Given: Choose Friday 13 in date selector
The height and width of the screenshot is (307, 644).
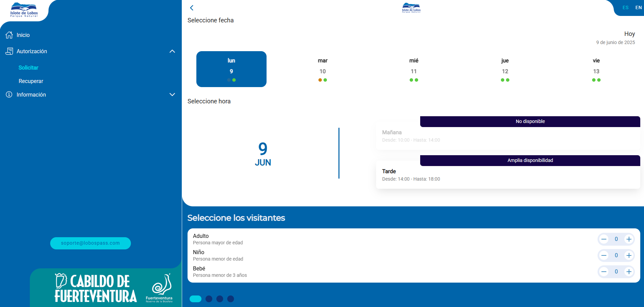Looking at the screenshot, I should (x=596, y=70).
